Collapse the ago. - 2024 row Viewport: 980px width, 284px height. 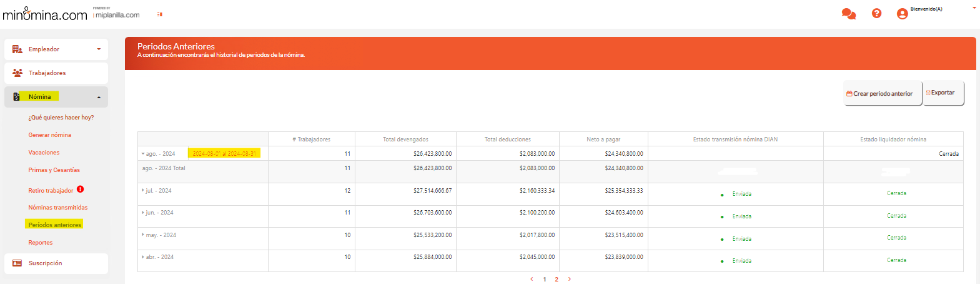(143, 154)
